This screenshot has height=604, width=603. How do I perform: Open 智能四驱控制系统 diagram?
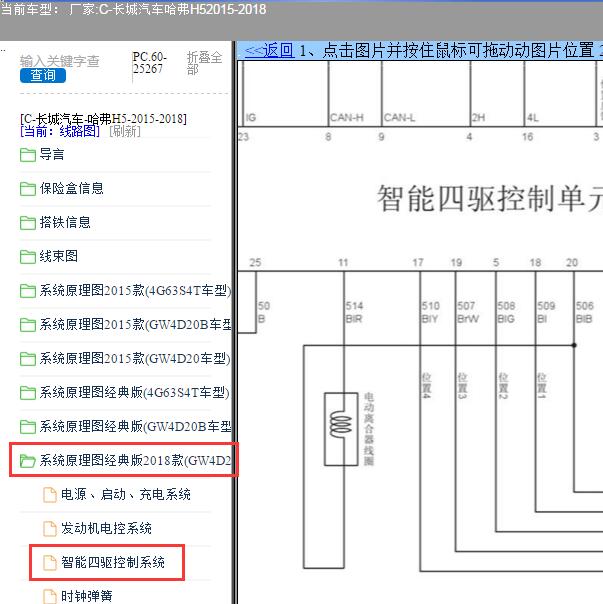[x=113, y=562]
